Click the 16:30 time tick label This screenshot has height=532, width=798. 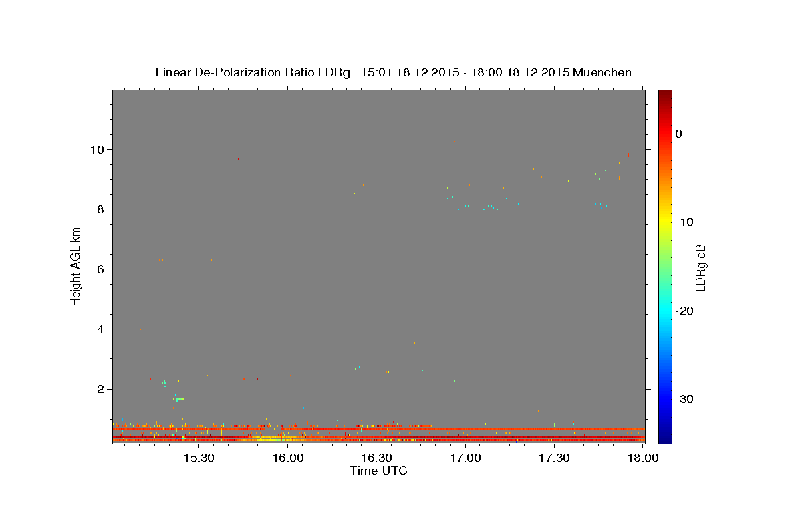pos(376,458)
